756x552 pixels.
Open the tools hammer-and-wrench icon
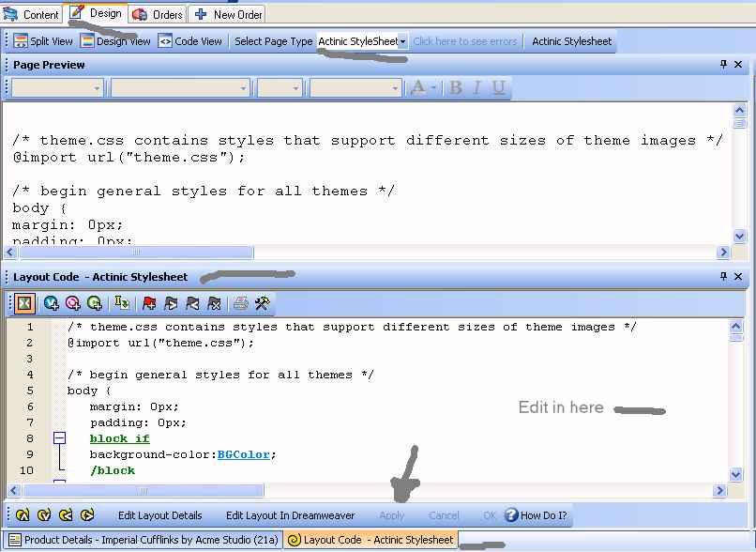pos(263,303)
